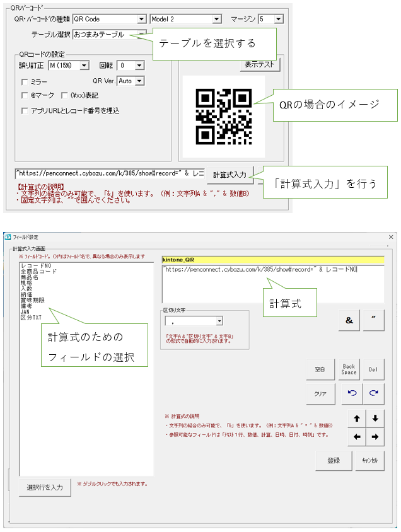Select 区分TXT in the field list
The image size is (401, 532).
click(x=31, y=318)
